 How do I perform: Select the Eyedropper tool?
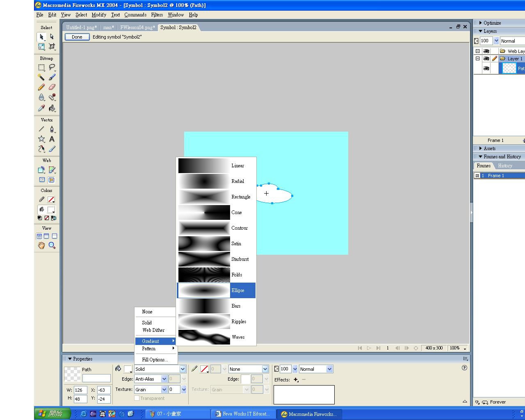coord(41,108)
